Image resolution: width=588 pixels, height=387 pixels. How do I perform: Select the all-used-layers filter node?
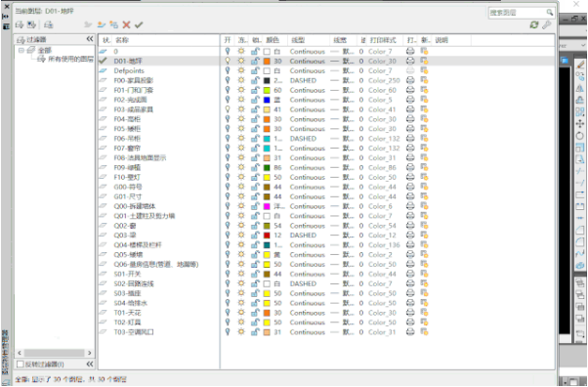pyautogui.click(x=70, y=60)
